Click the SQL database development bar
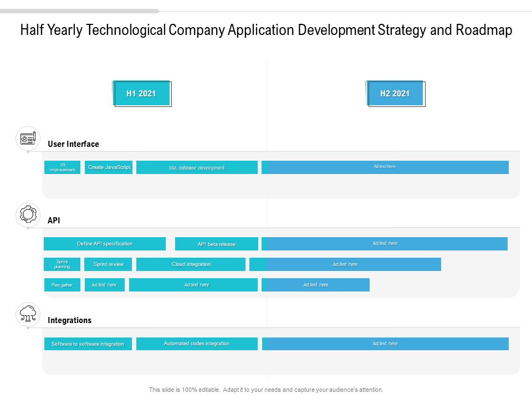The image size is (532, 399). (197, 167)
